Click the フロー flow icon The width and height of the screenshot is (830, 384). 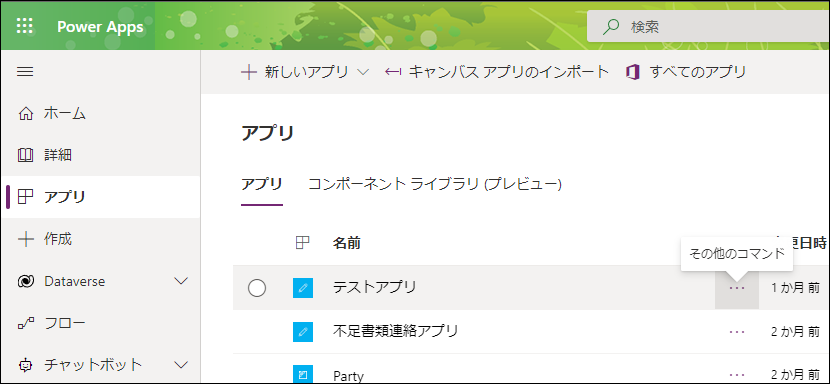tap(25, 323)
